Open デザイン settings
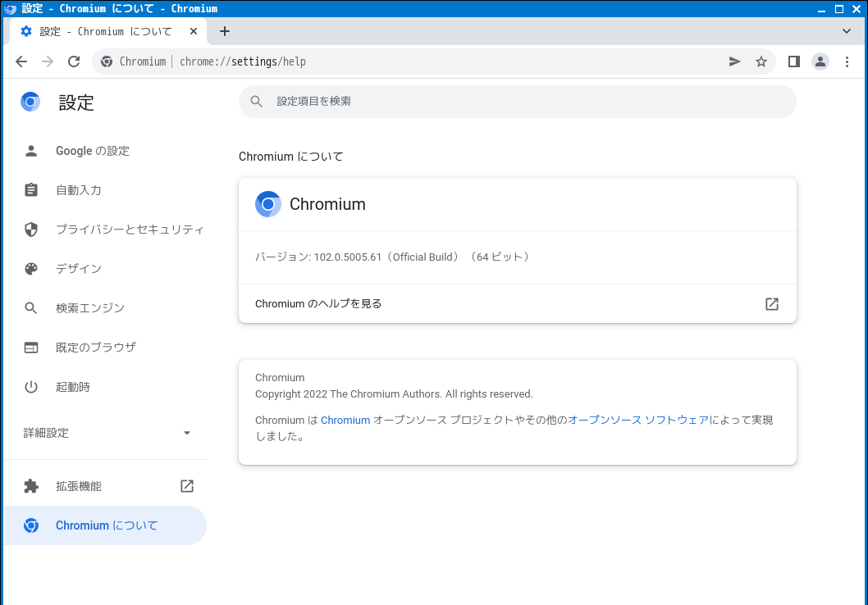The image size is (868, 605). (x=105, y=269)
